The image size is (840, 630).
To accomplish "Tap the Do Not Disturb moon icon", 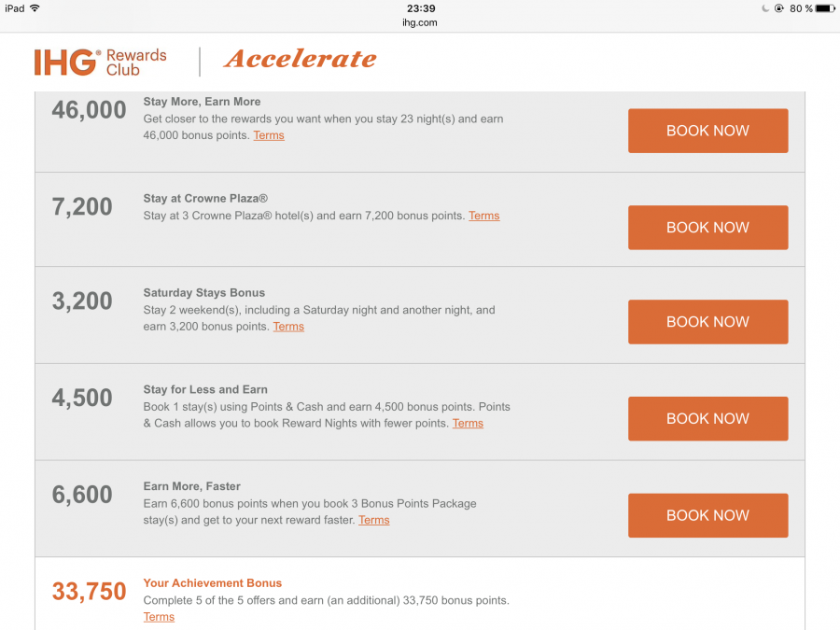I will 765,8.
